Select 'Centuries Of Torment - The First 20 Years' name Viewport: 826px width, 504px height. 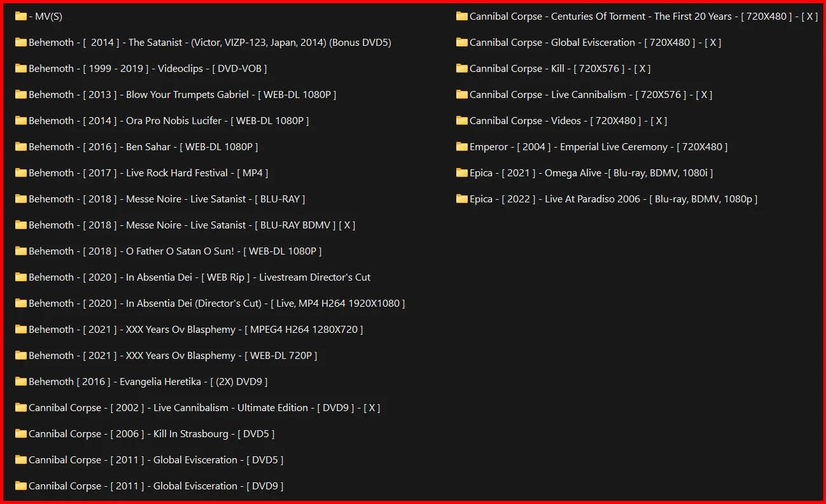point(644,17)
